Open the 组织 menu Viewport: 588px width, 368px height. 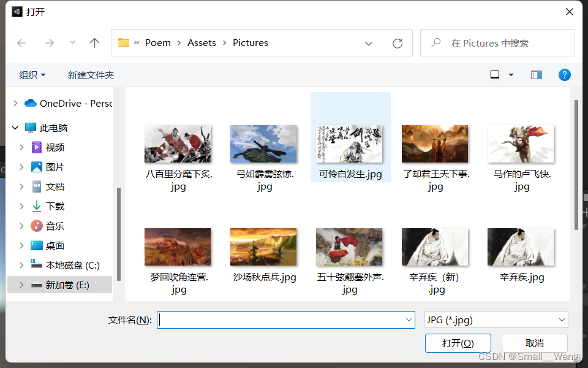(x=32, y=75)
